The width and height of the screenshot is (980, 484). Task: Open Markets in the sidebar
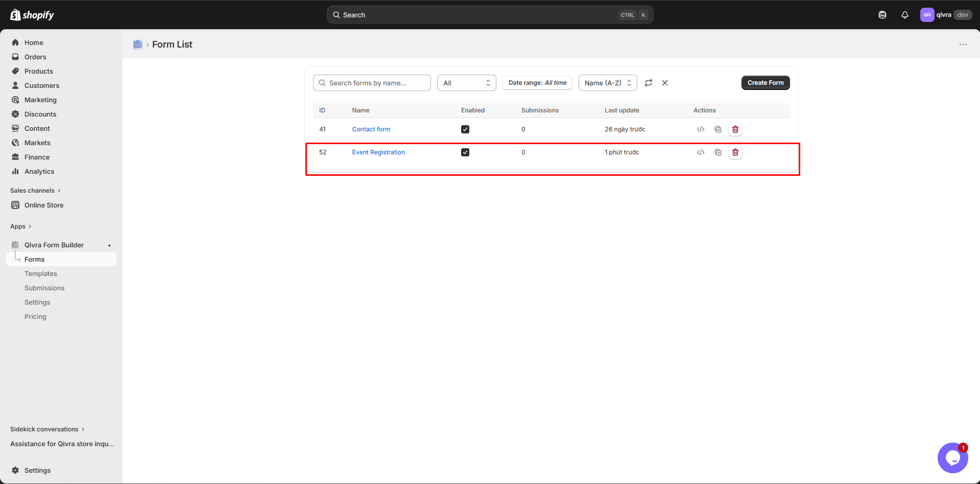37,143
